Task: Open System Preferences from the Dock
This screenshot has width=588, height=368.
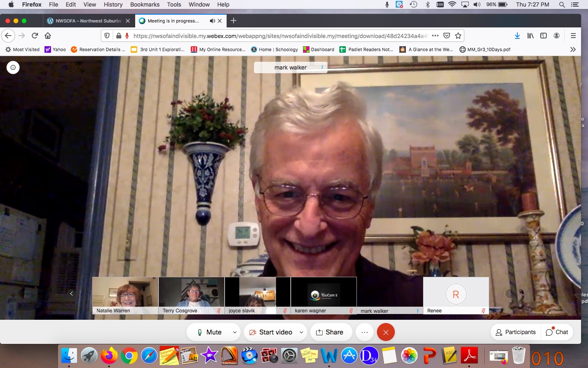Action: (289, 355)
